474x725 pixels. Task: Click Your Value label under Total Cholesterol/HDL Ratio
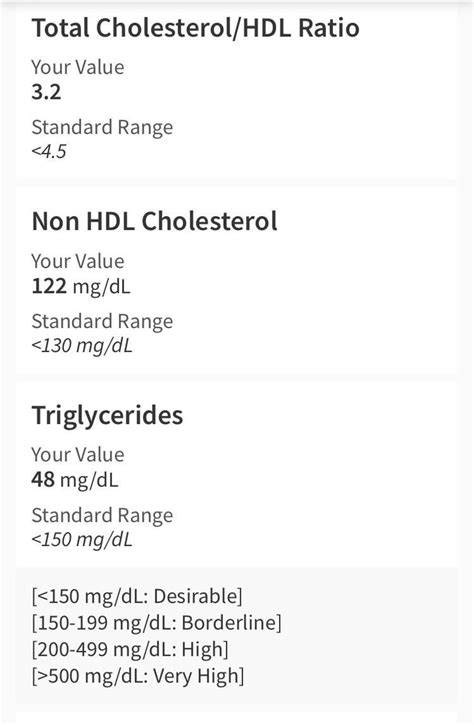[78, 68]
